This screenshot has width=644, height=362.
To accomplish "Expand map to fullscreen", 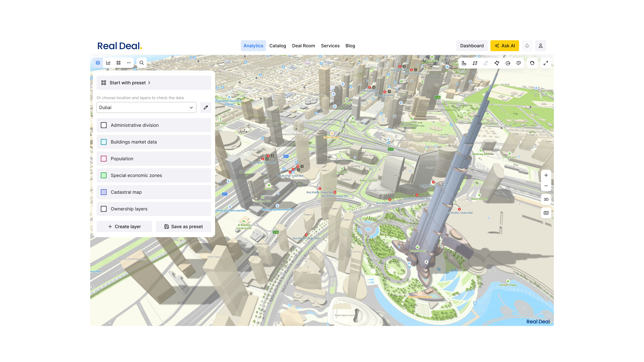I will (x=546, y=63).
